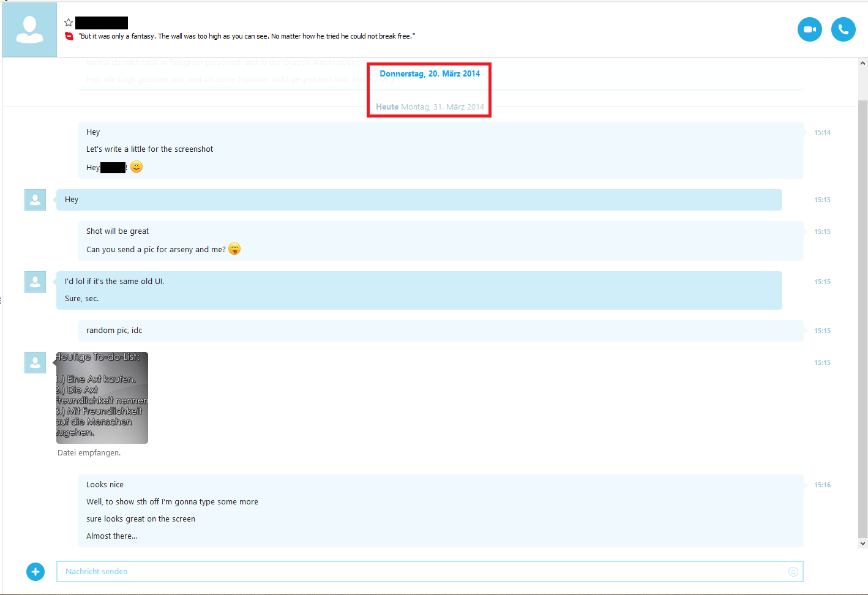Screen dimensions: 868x595
Task: Open the received 'Heutige To-do-List' image
Action: (x=102, y=398)
